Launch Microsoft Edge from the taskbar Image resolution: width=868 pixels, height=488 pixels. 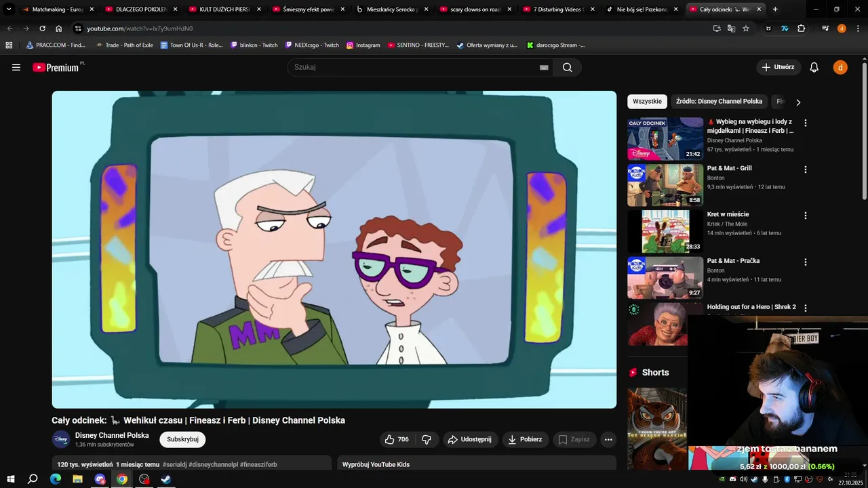(56, 479)
